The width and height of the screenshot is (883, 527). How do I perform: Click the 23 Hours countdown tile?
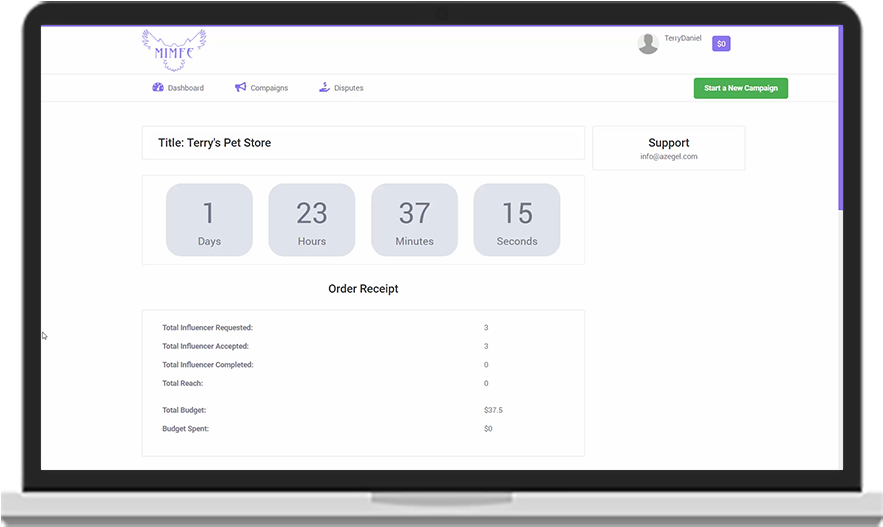click(x=311, y=220)
